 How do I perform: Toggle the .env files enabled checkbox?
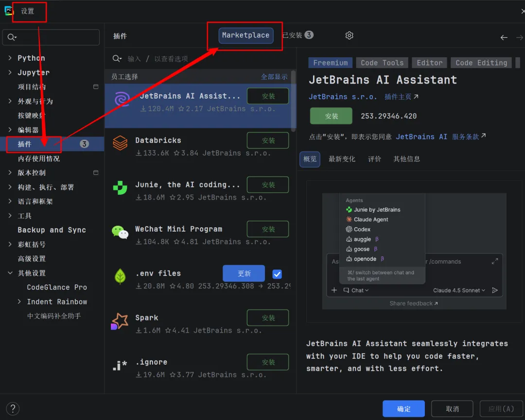click(277, 274)
